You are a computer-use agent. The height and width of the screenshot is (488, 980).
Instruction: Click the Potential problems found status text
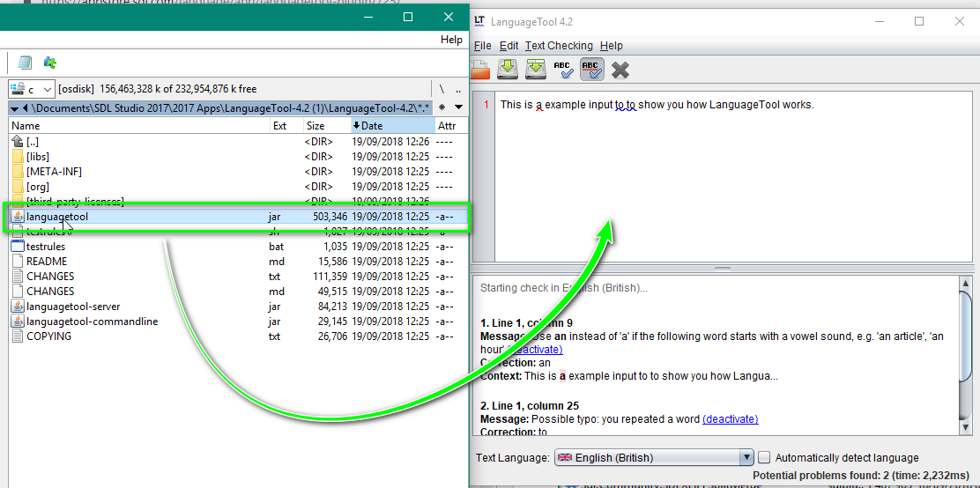[863, 476]
